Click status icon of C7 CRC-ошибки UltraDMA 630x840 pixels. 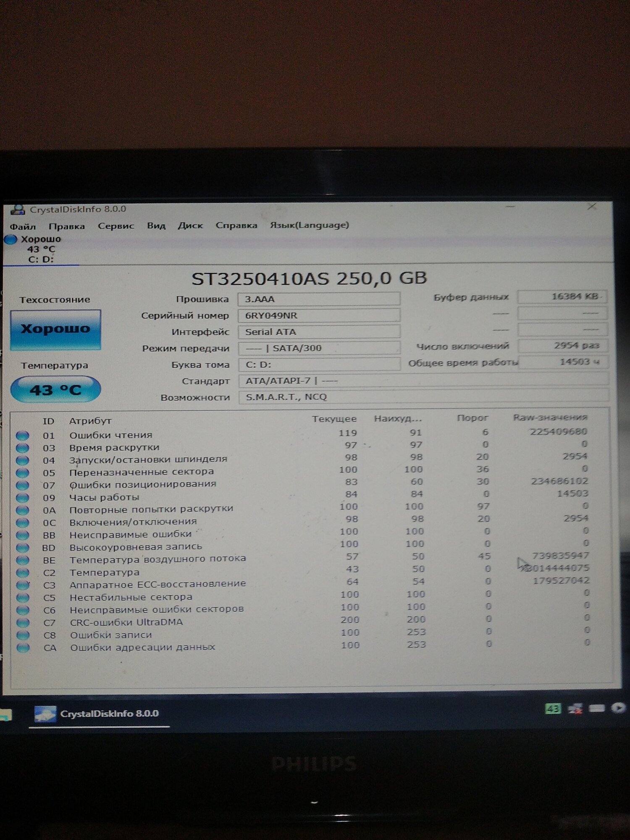pyautogui.click(x=23, y=622)
